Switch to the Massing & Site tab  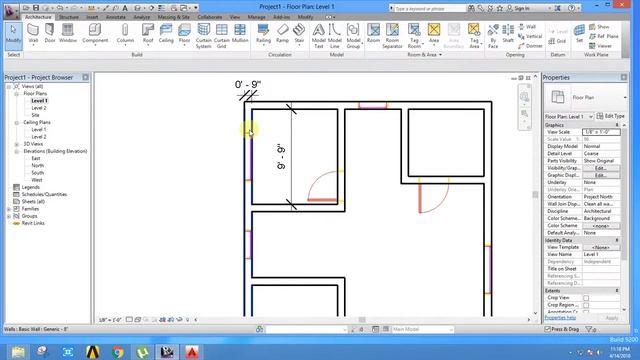click(x=173, y=17)
